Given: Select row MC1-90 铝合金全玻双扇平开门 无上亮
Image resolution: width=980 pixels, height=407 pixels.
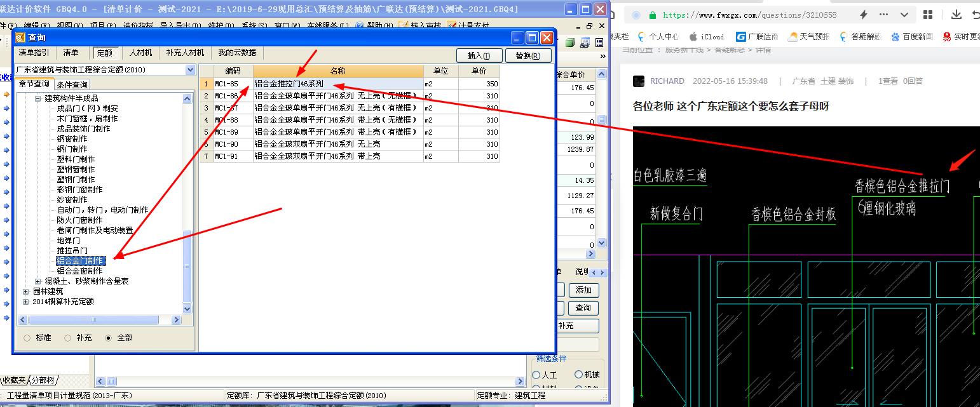Looking at the screenshot, I should point(350,144).
